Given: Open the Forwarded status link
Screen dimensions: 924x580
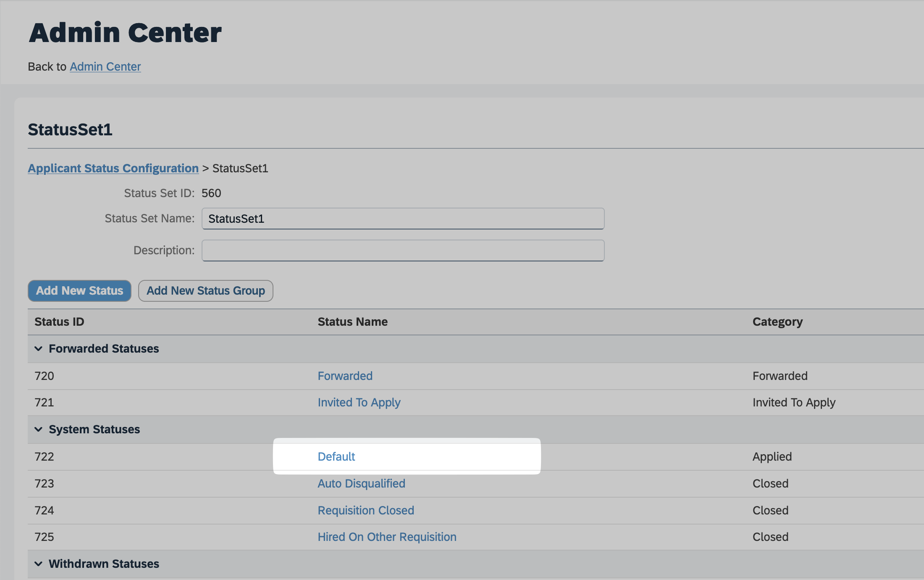Looking at the screenshot, I should point(345,376).
